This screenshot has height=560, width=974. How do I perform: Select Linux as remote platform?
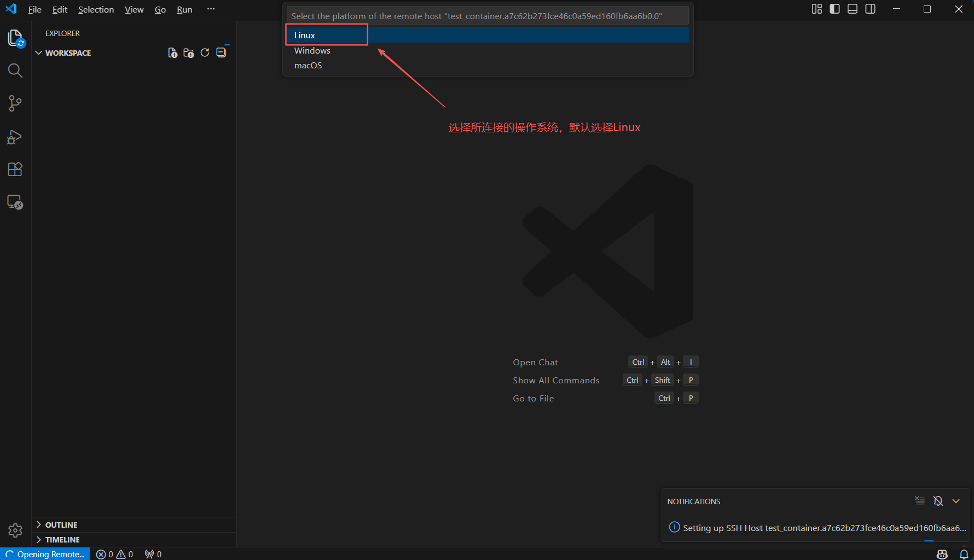[488, 35]
